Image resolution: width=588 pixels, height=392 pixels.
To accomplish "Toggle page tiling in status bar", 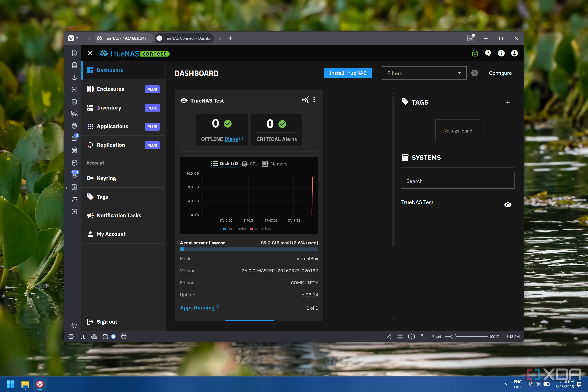I will [411, 337].
